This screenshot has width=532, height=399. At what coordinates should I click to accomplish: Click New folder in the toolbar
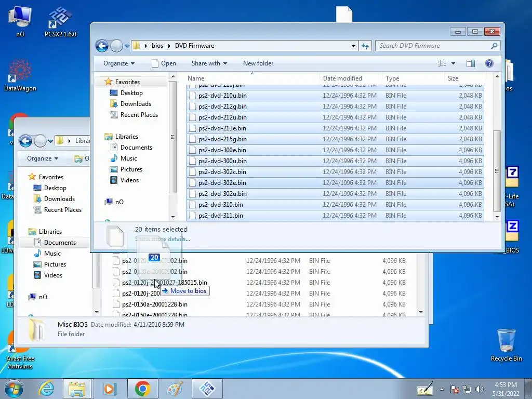pos(258,63)
